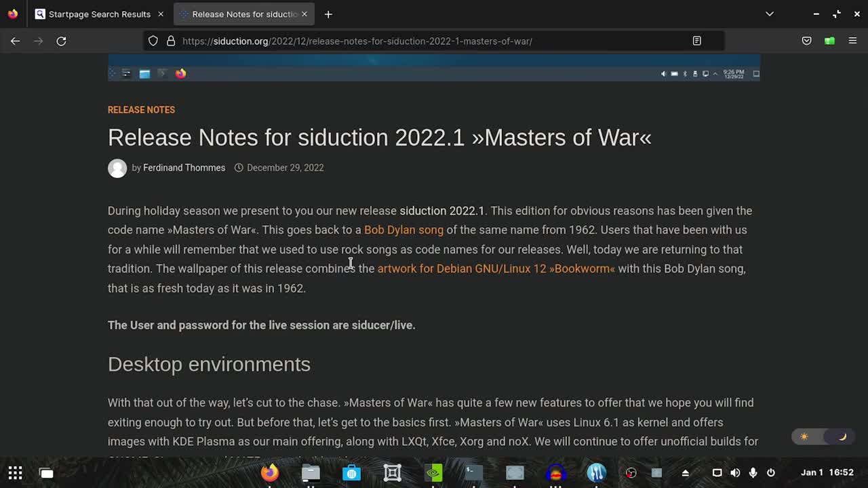Image resolution: width=868 pixels, height=488 pixels.
Task: Toggle light/dark mode switch on page
Action: (x=823, y=436)
